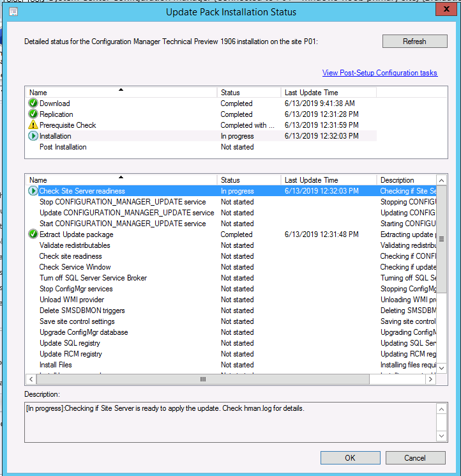Click the 'Extracting update' description cell
This screenshot has height=476, width=461.
coord(408,234)
